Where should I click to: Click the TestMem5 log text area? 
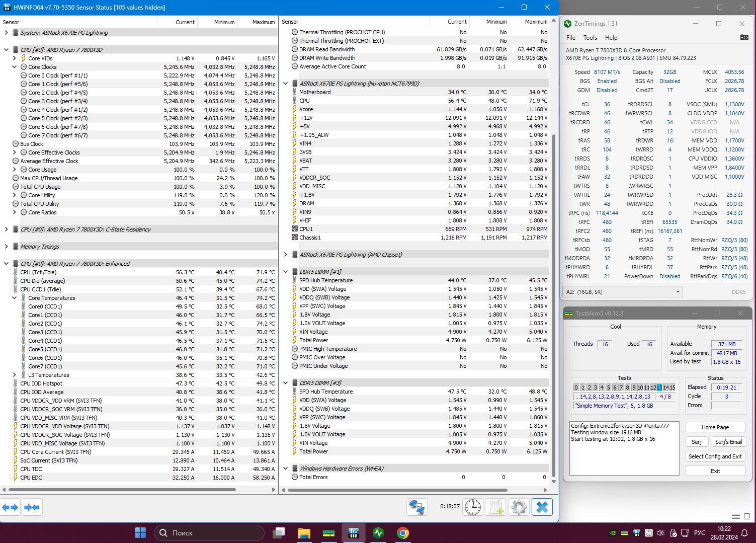(x=624, y=448)
